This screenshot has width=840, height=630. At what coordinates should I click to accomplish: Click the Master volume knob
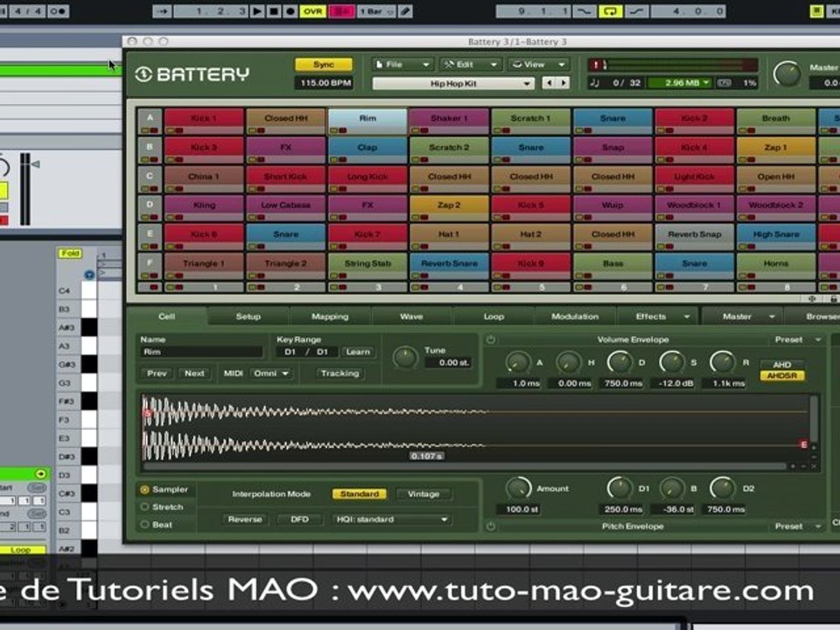(x=787, y=73)
